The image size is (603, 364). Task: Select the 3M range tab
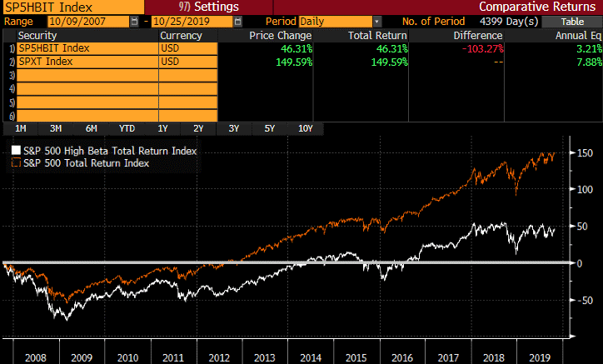(56, 128)
